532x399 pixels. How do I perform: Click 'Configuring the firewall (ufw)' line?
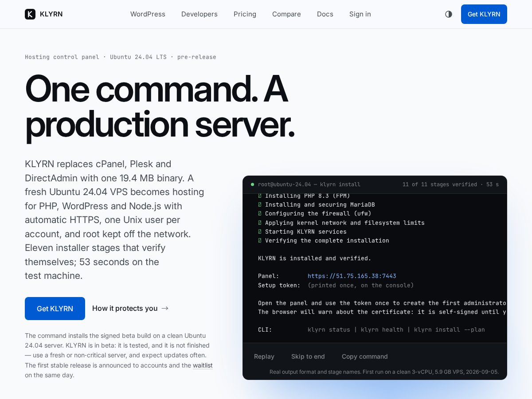pyautogui.click(x=318, y=214)
